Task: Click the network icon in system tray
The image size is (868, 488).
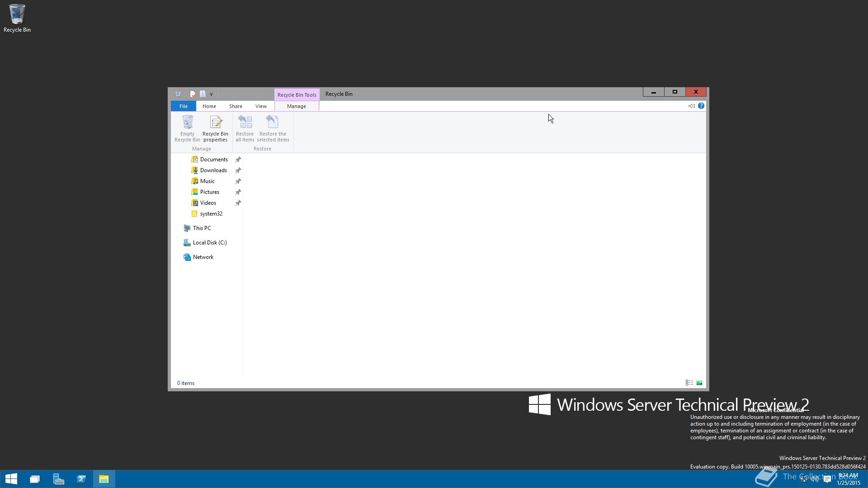Action: tap(804, 479)
